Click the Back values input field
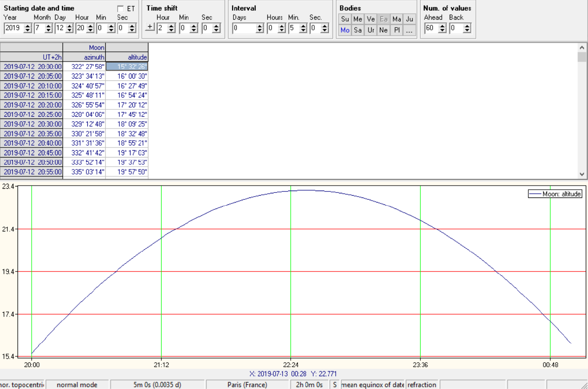The height and width of the screenshot is (389, 588). pos(456,28)
